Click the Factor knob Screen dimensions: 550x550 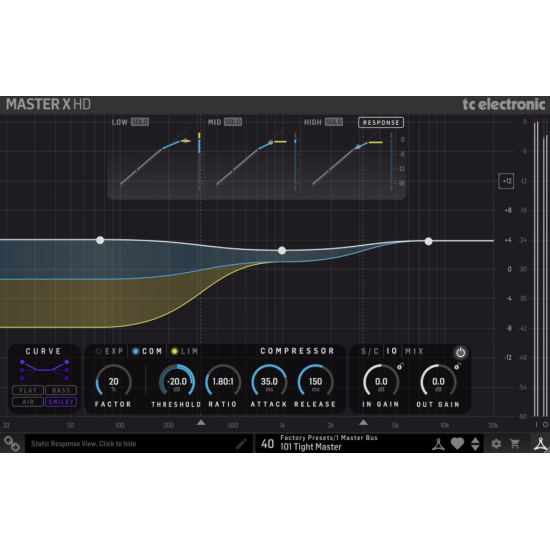click(x=113, y=382)
